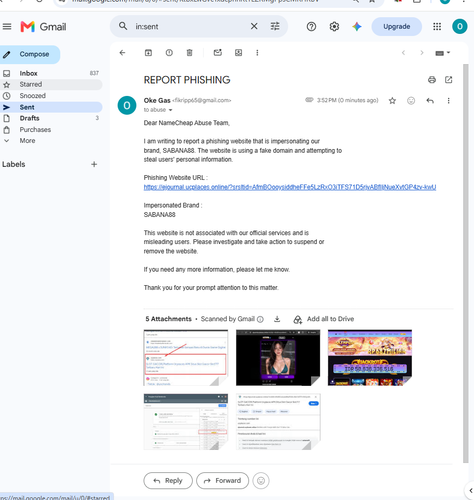Expand recipient details next to "to abuse"

coord(170,110)
